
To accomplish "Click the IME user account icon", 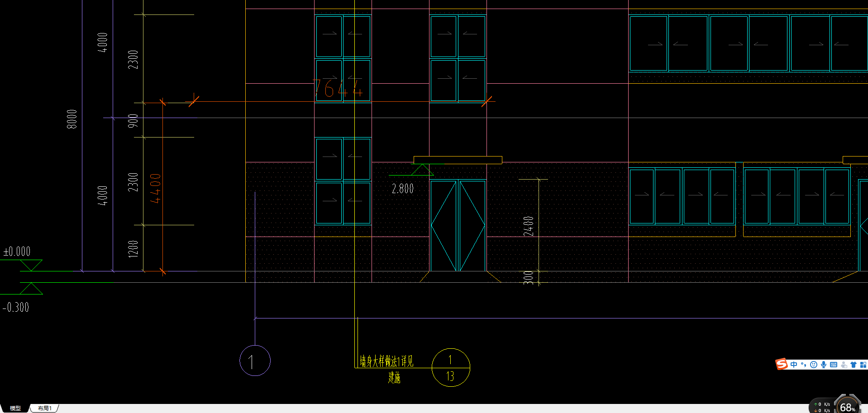I will pyautogui.click(x=844, y=365).
